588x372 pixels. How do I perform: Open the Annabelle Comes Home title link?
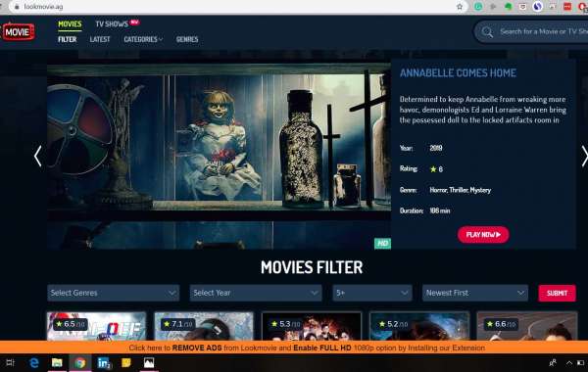(458, 72)
